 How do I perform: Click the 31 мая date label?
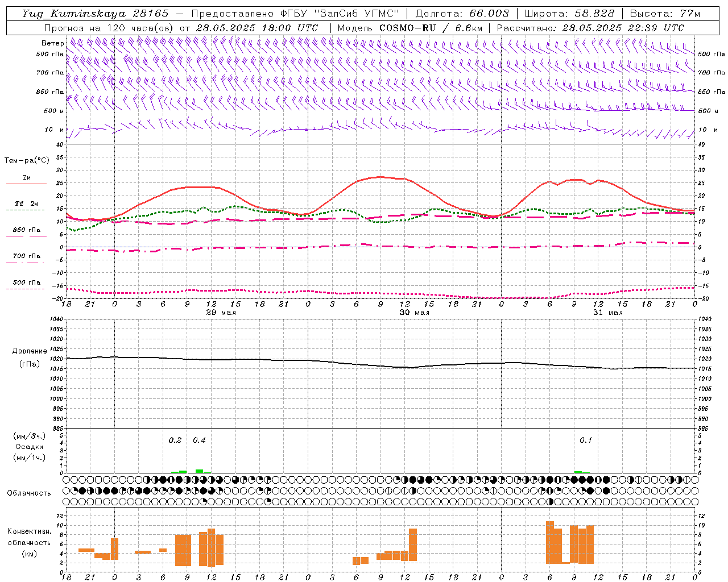pyautogui.click(x=608, y=313)
